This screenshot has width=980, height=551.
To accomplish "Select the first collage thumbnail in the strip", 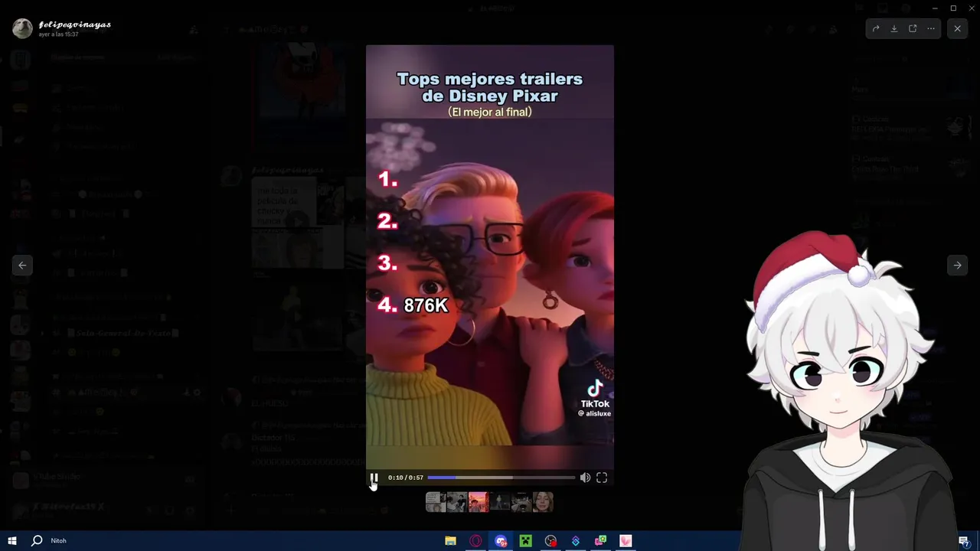I will (436, 502).
